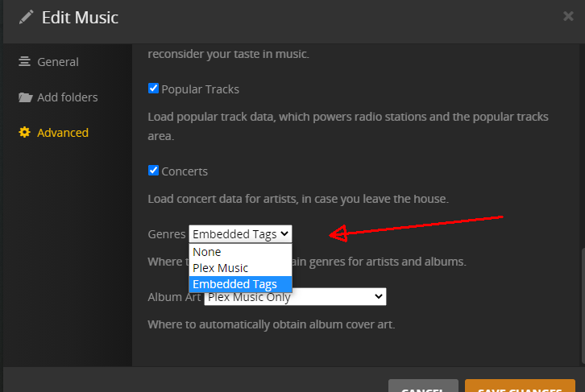Click the Concerts label text

tap(185, 171)
